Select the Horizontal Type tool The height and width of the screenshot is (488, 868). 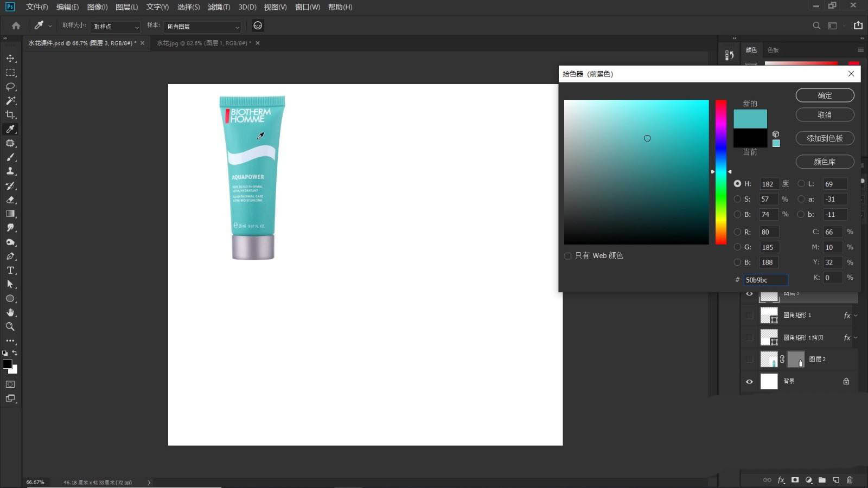pyautogui.click(x=10, y=270)
